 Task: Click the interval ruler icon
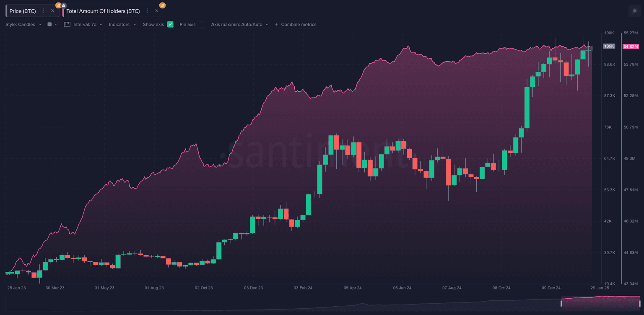coord(67,24)
